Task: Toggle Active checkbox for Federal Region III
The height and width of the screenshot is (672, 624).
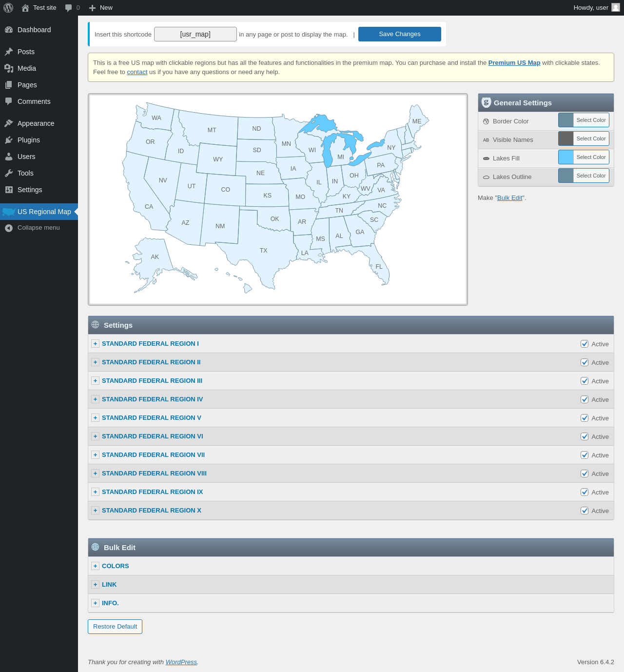Action: (585, 381)
